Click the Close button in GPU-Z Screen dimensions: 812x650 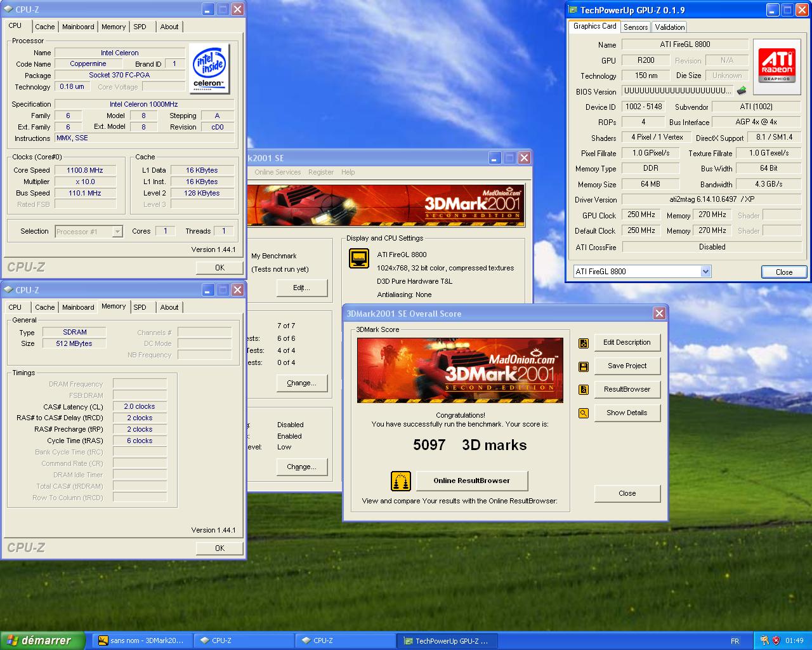coord(784,272)
